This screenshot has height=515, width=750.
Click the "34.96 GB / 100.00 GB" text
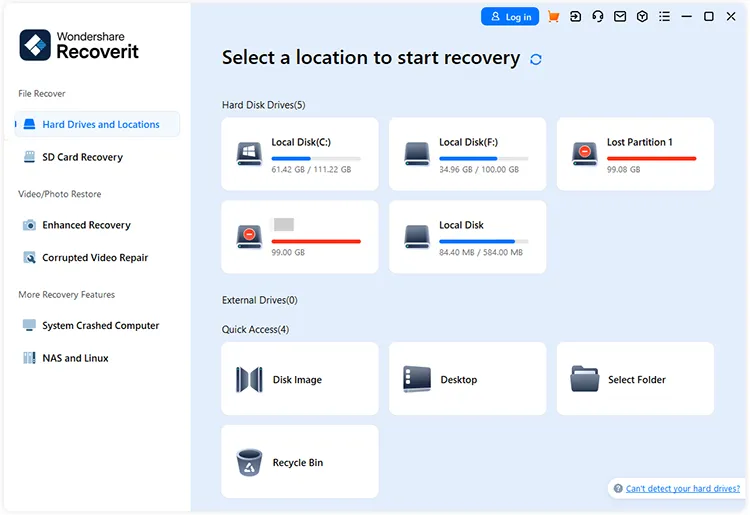click(x=479, y=169)
